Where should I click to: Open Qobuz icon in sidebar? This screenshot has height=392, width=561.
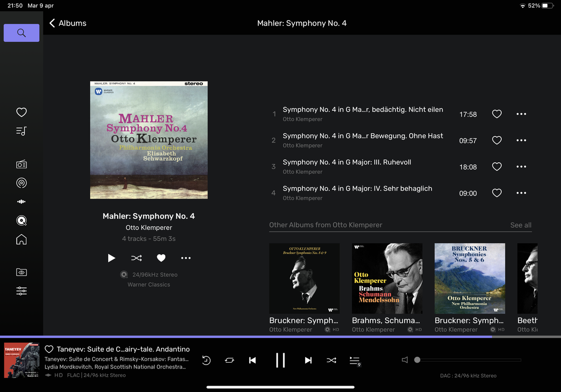click(22, 220)
